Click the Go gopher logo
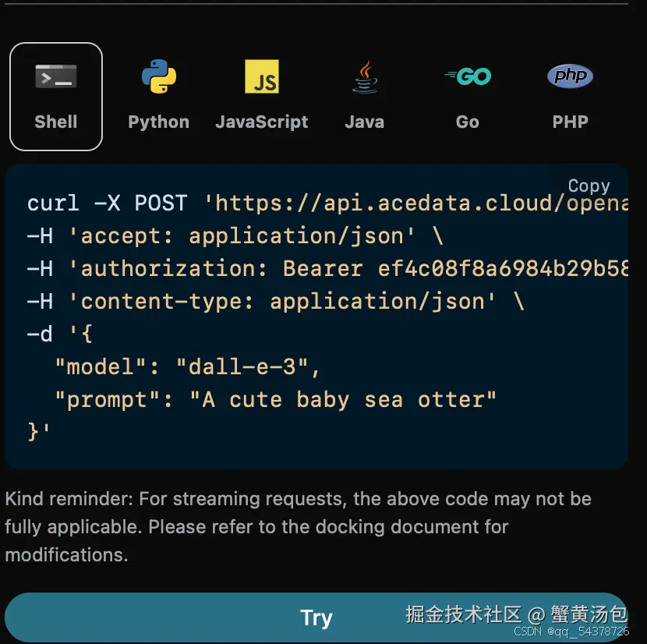This screenshot has width=647, height=644. coord(467,76)
